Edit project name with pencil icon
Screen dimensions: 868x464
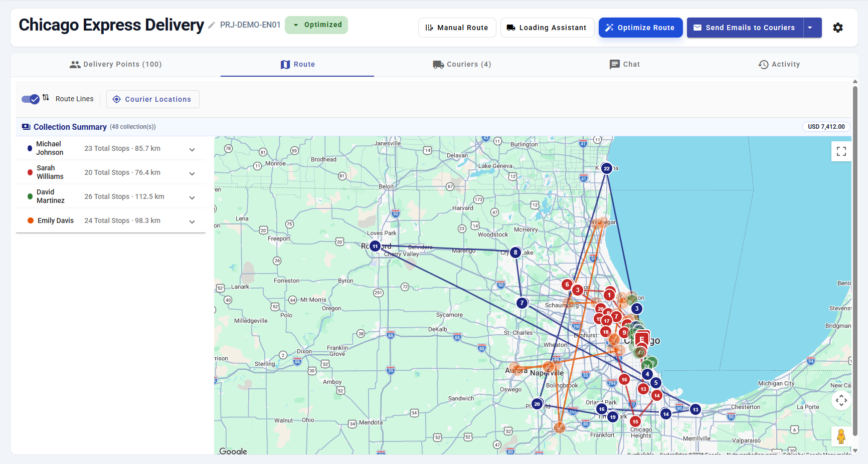[212, 25]
